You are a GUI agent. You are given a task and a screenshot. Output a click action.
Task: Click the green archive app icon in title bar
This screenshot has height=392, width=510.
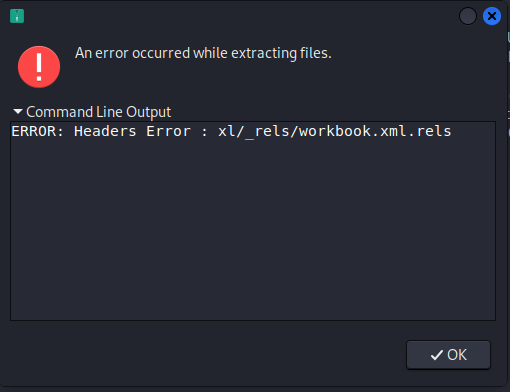(17, 16)
